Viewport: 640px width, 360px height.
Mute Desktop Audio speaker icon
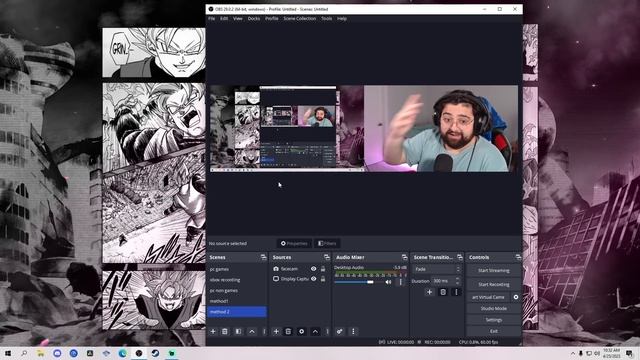pyautogui.click(x=388, y=282)
